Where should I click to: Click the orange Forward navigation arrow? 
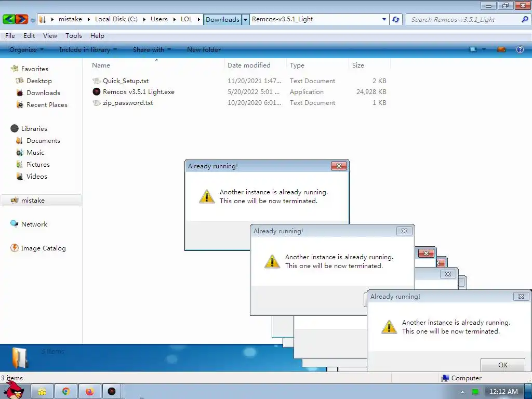21,19
